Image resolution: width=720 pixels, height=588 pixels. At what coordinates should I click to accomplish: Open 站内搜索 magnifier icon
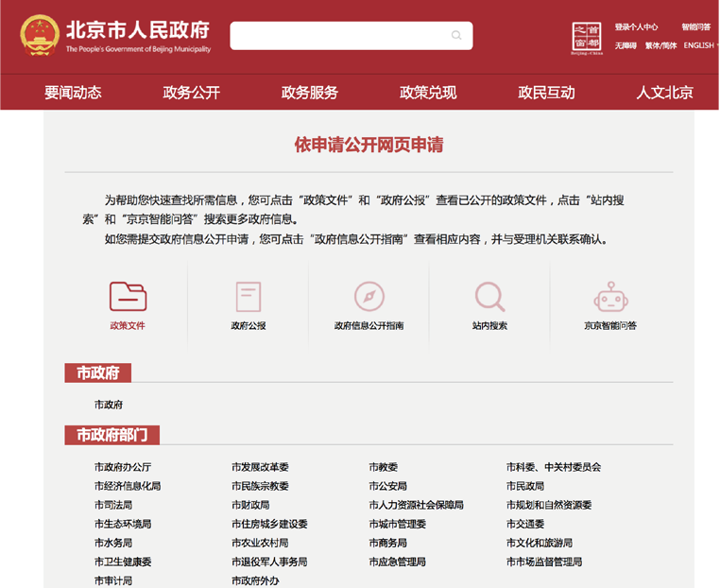click(x=489, y=297)
